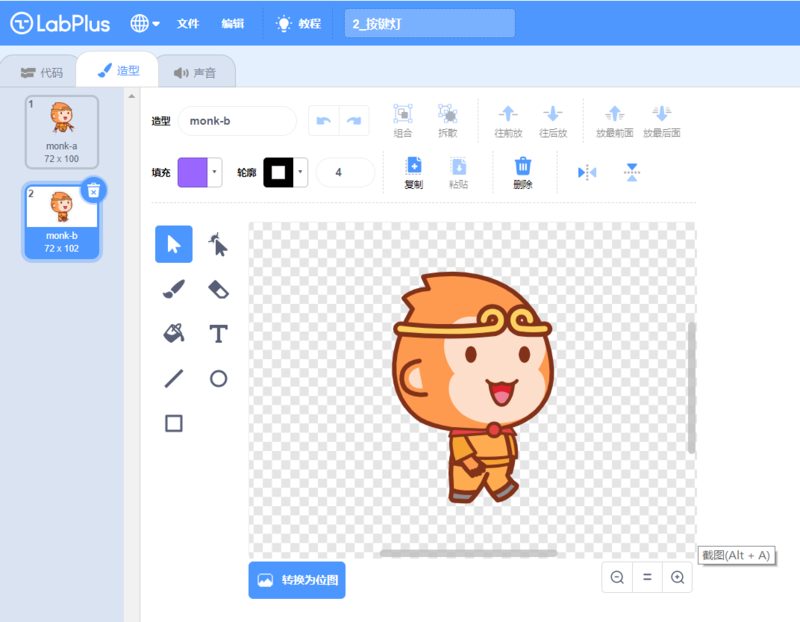Viewport: 800px width, 622px height.
Task: Click the black outline color swatch
Action: click(278, 172)
